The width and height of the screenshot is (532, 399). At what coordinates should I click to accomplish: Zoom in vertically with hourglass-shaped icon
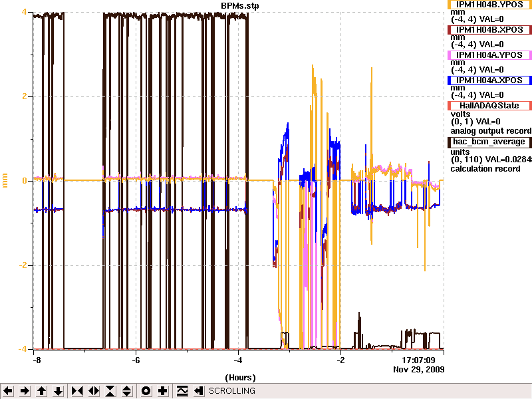point(110,391)
